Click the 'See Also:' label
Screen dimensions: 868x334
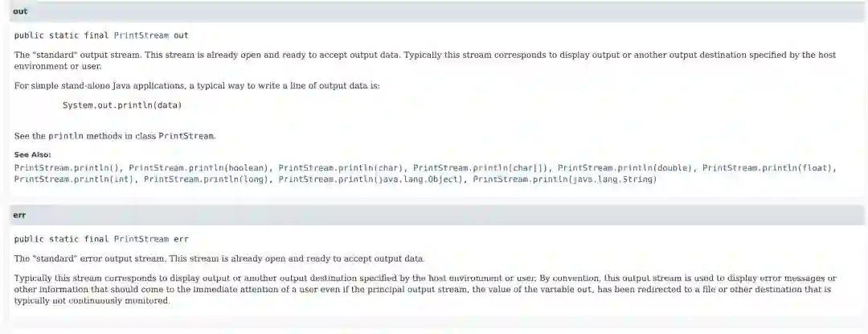[x=32, y=155]
